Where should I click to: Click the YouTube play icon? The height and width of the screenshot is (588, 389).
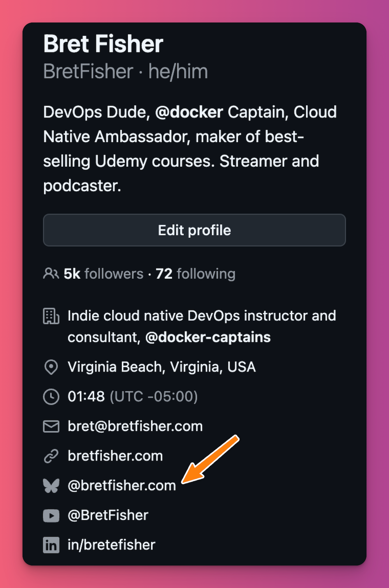click(51, 515)
